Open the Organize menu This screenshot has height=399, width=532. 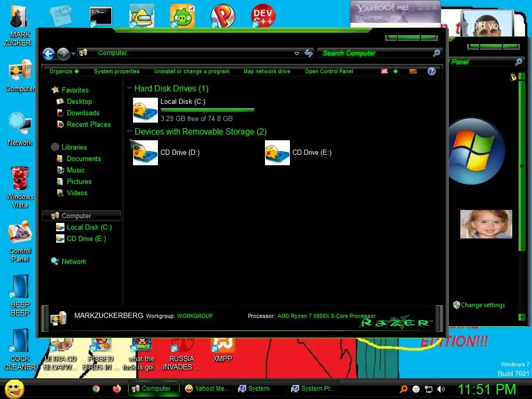[x=64, y=71]
